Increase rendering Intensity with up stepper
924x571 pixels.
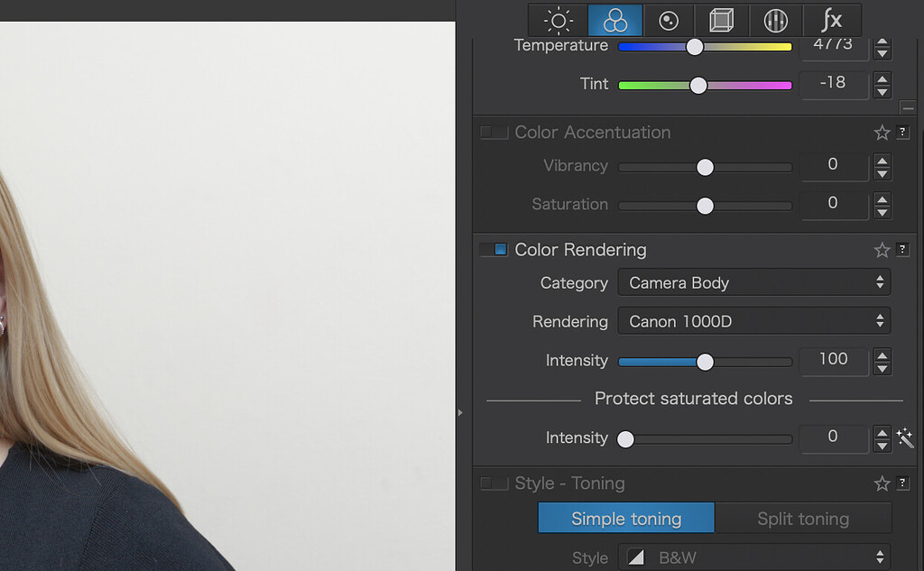pos(882,355)
